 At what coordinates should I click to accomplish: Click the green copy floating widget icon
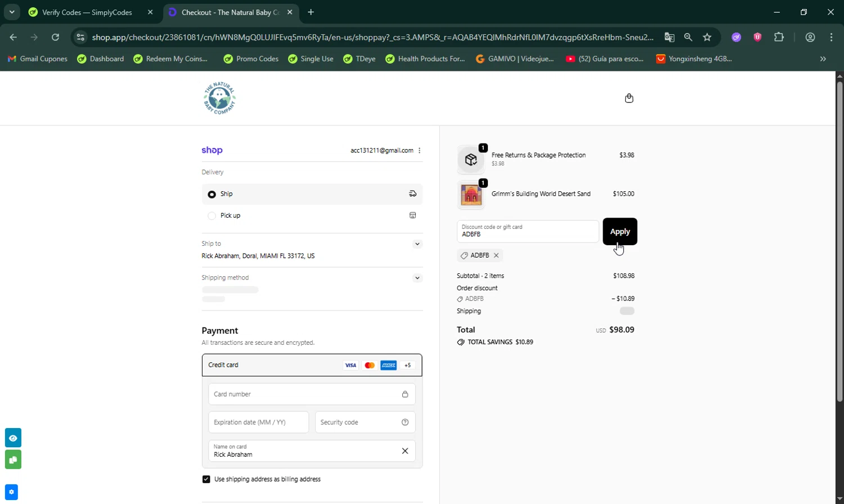tap(13, 459)
